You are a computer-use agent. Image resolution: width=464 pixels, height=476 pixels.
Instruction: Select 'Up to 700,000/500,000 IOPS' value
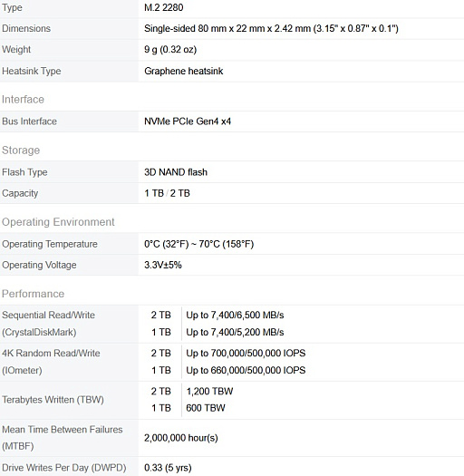pos(246,353)
